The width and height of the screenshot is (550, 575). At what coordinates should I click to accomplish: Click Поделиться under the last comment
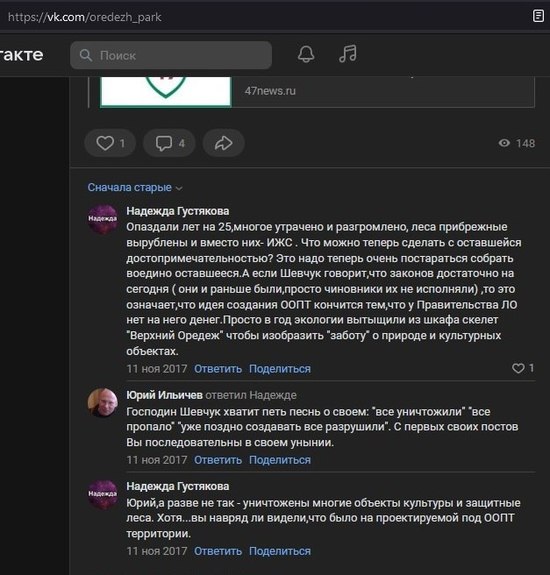click(x=280, y=551)
